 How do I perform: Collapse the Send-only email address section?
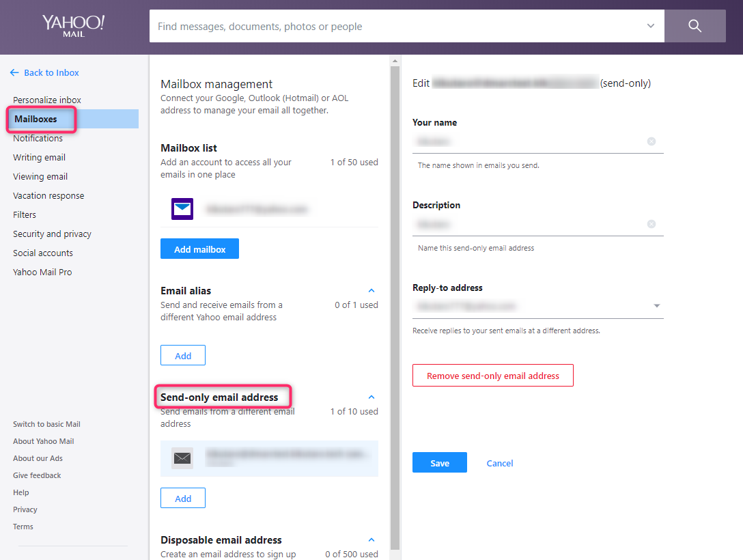tap(371, 397)
